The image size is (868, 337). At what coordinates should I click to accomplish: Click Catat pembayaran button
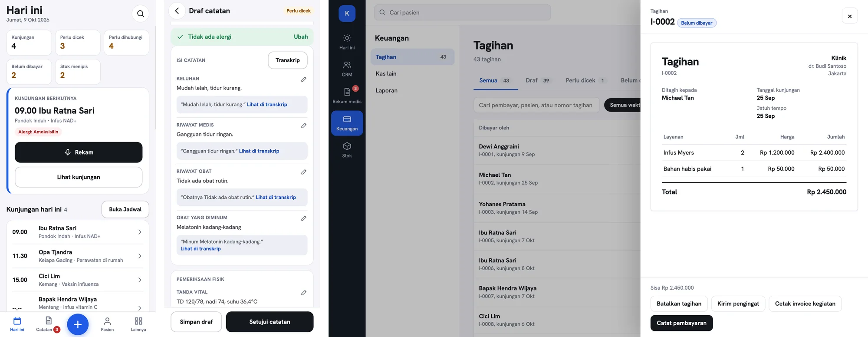pyautogui.click(x=681, y=323)
